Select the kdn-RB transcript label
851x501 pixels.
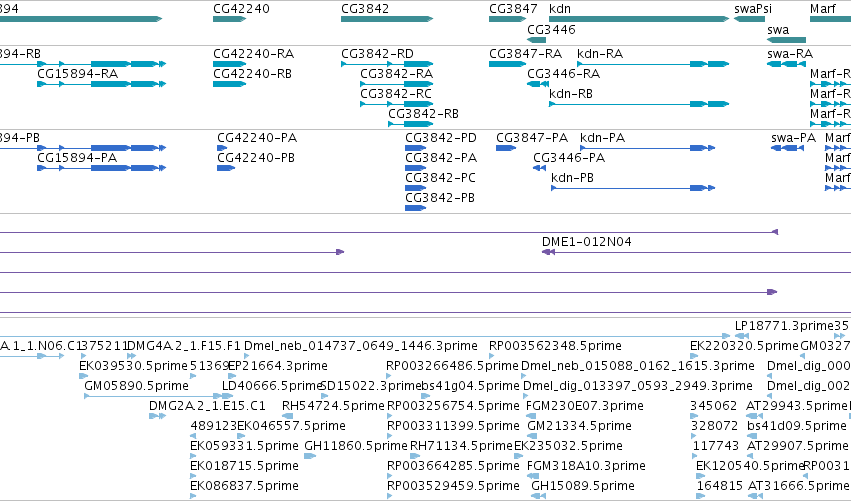click(x=570, y=94)
